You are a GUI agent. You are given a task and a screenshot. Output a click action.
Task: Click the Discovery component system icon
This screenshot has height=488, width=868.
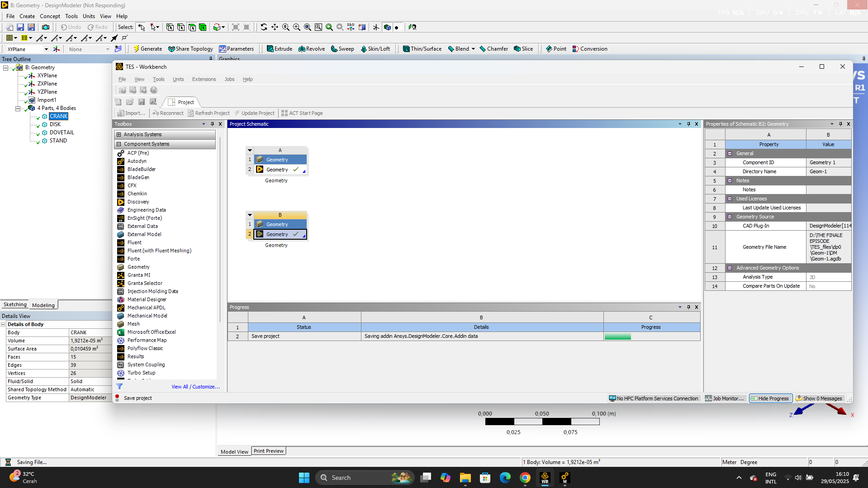coord(121,202)
